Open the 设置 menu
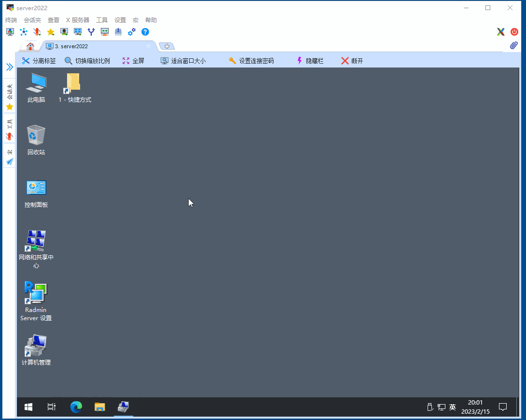526x420 pixels. [x=120, y=20]
